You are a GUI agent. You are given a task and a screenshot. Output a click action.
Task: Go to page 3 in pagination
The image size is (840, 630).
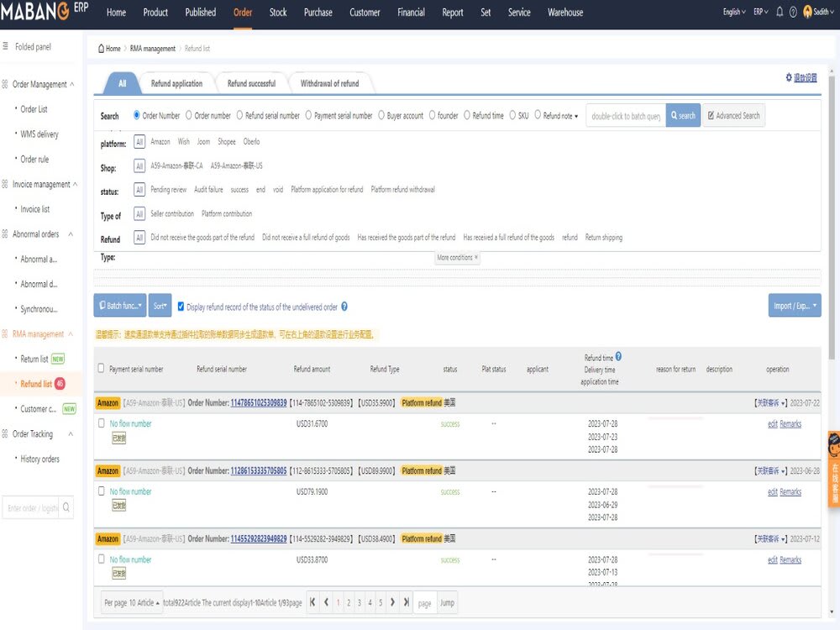(360, 602)
